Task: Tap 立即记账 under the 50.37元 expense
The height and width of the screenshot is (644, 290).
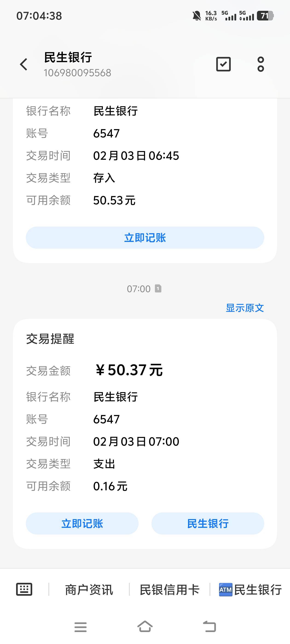Action: (82, 523)
